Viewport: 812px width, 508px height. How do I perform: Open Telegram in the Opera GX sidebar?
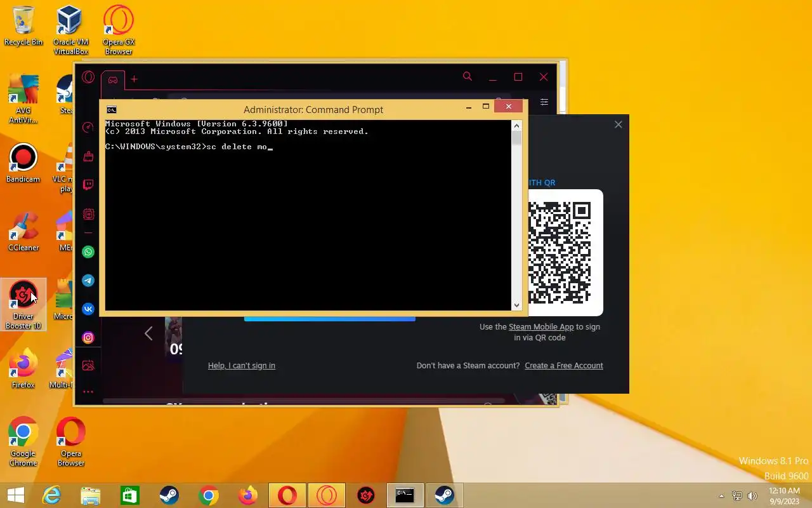[x=88, y=281]
